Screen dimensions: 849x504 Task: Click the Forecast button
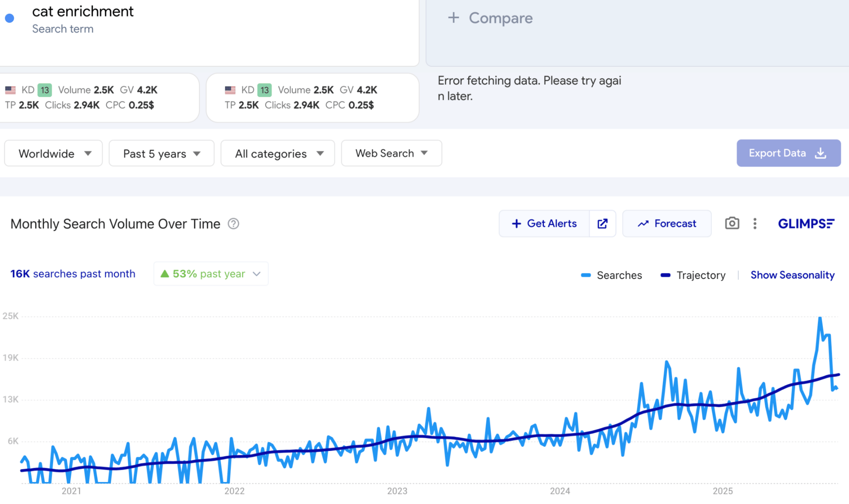coord(667,224)
